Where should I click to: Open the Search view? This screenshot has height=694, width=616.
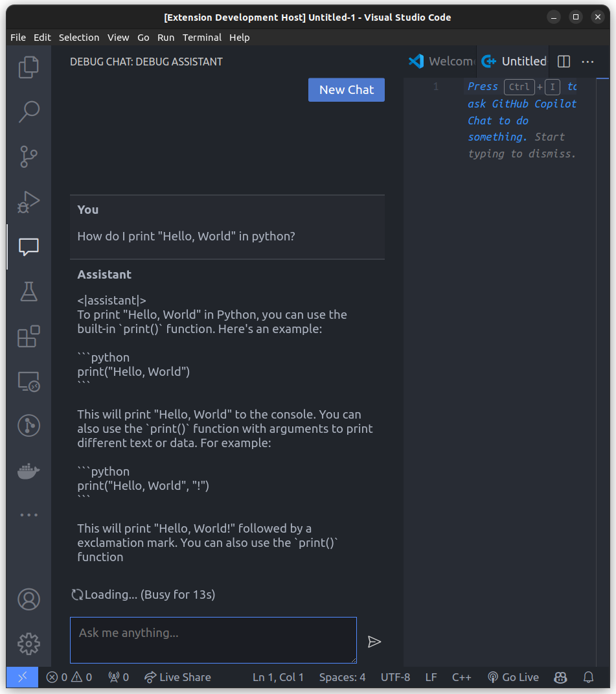tap(29, 111)
